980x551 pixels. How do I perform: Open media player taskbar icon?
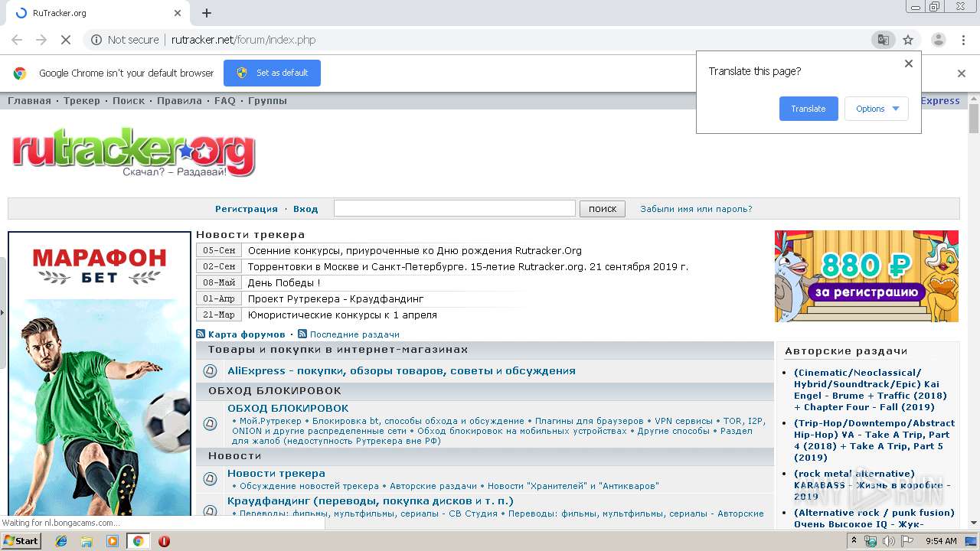pyautogui.click(x=113, y=541)
